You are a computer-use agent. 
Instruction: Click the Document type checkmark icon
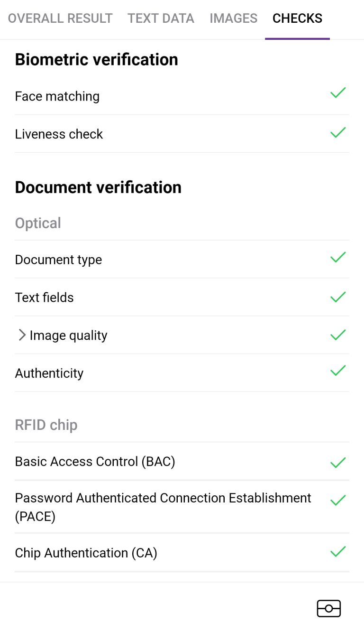click(338, 258)
